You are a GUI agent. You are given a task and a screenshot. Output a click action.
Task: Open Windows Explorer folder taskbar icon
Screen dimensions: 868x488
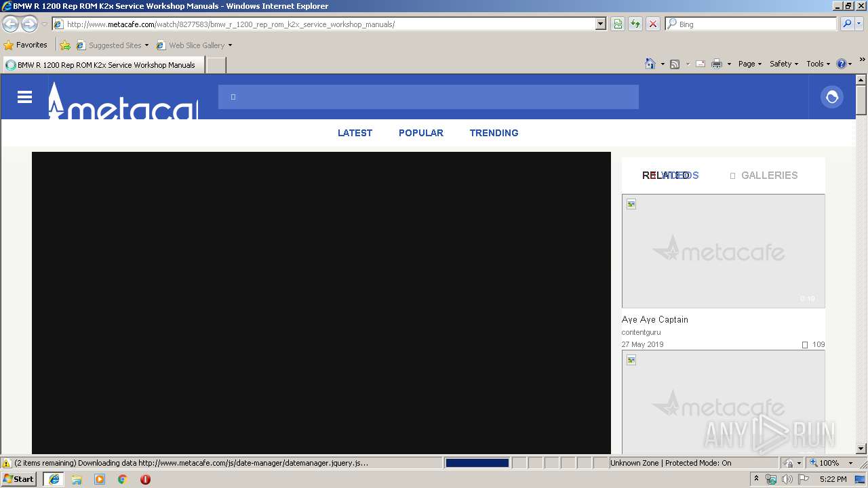point(77,479)
